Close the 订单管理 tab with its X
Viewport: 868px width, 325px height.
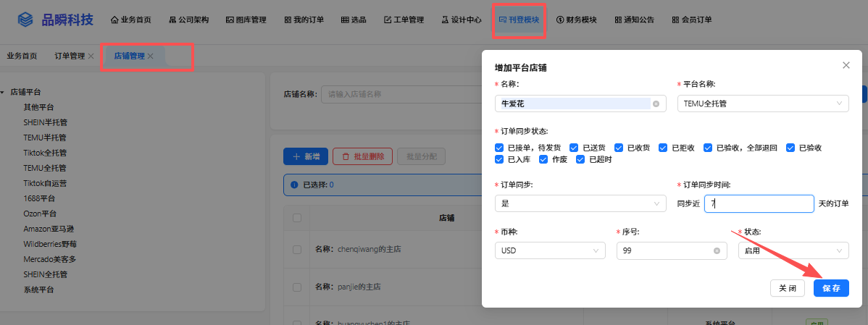click(x=91, y=56)
